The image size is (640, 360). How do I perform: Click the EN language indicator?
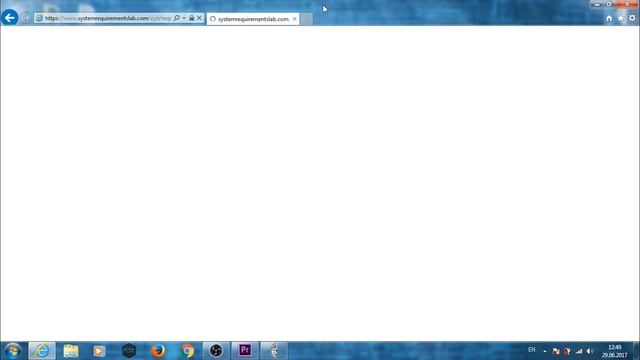pos(531,350)
